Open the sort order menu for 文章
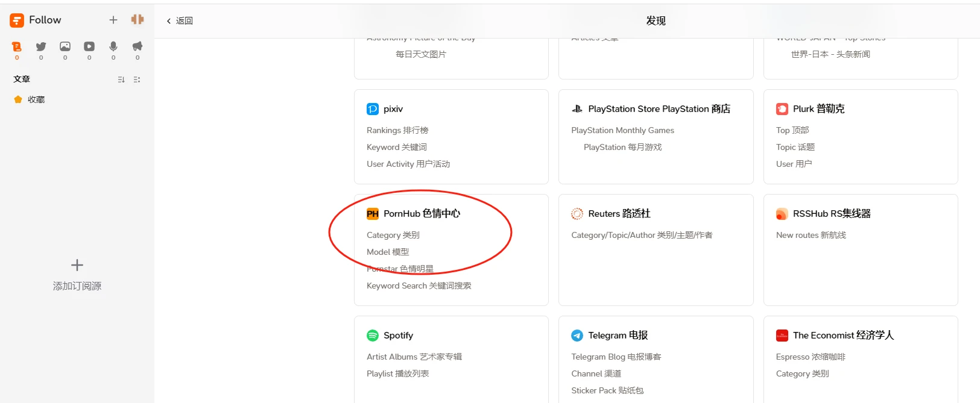 point(121,80)
